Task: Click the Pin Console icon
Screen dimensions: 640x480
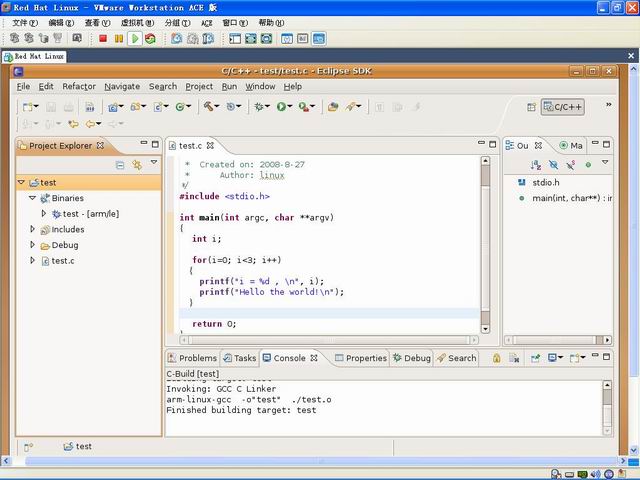Action: [x=536, y=358]
